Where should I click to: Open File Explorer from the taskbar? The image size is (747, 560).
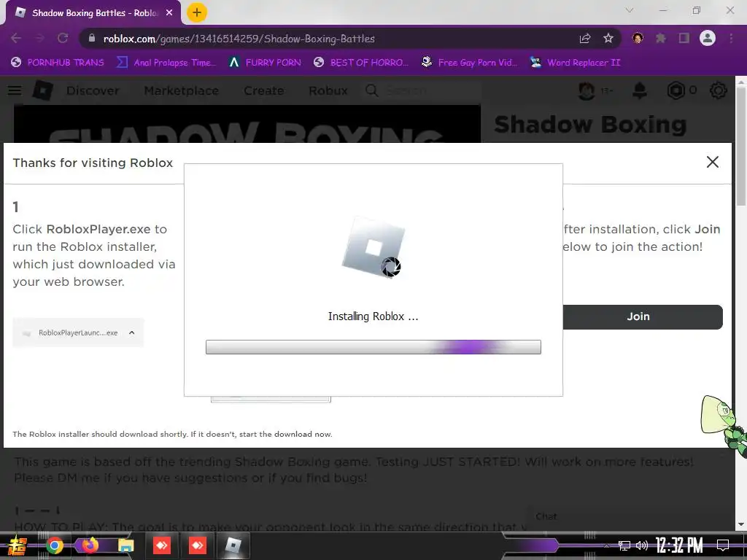[125, 545]
